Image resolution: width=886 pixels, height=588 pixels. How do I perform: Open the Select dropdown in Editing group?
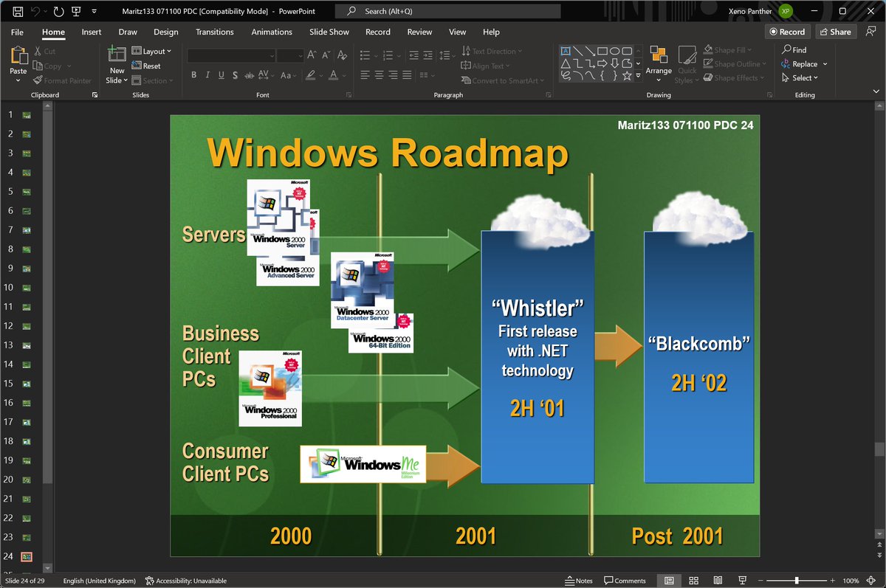pos(800,77)
